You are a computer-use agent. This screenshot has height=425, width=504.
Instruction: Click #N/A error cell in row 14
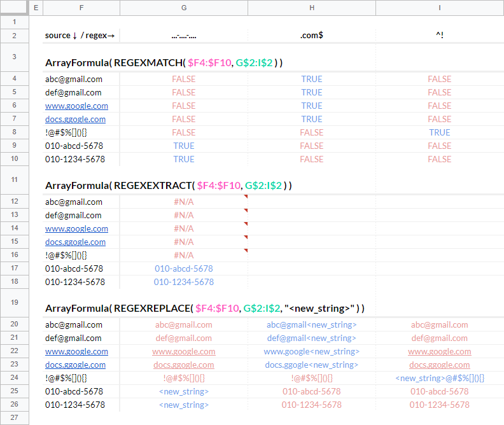[x=184, y=228]
